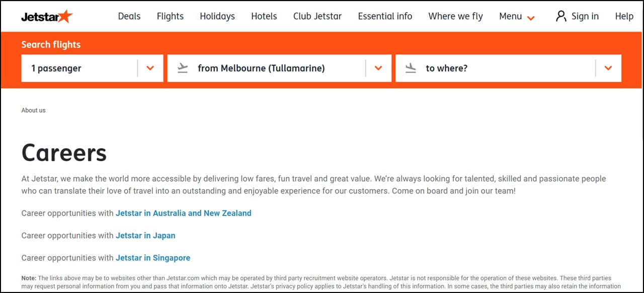Open the Help page

tap(624, 16)
